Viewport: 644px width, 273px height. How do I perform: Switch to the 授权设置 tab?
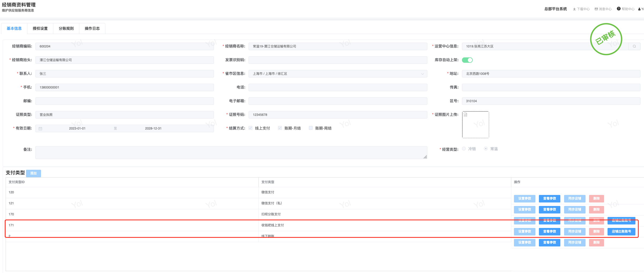(x=40, y=28)
